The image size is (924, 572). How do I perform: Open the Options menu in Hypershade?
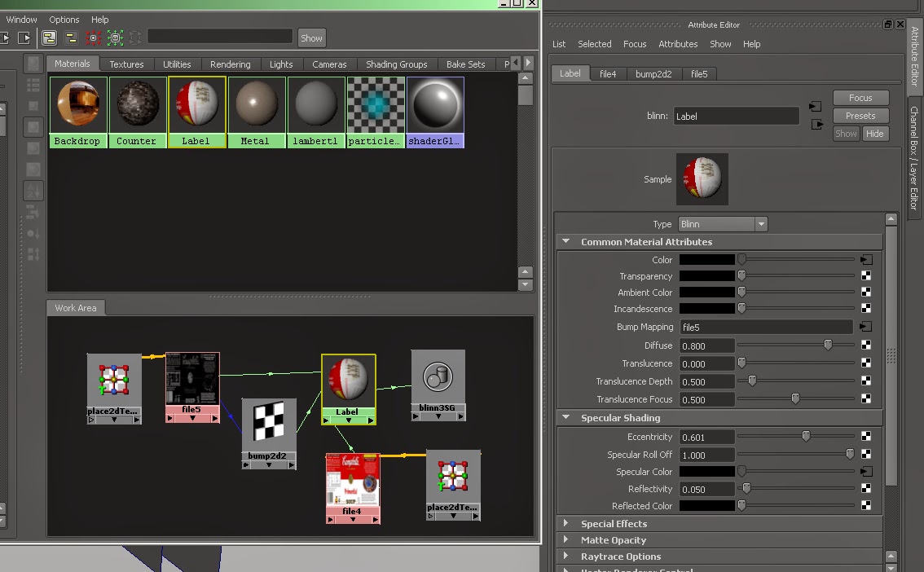(64, 19)
